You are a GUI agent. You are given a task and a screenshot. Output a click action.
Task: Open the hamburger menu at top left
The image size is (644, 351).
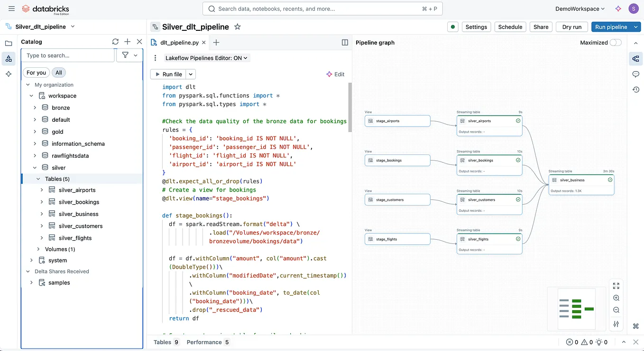pyautogui.click(x=11, y=8)
